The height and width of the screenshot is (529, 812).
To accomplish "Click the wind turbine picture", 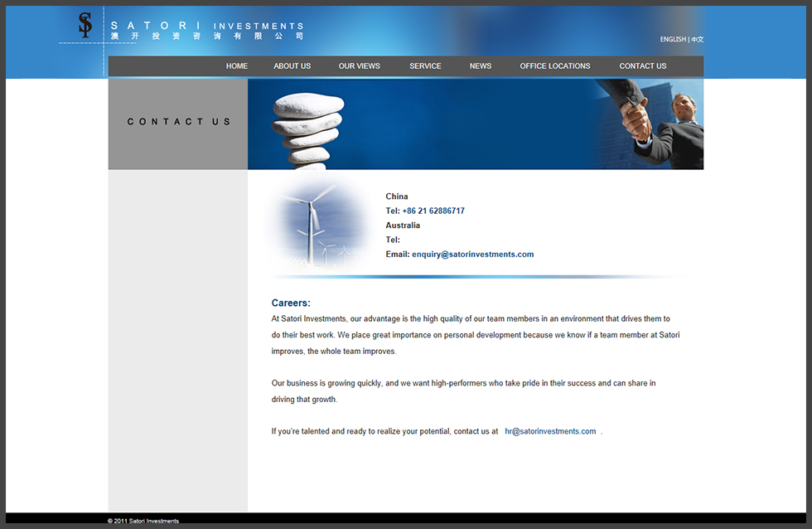I will click(x=319, y=224).
